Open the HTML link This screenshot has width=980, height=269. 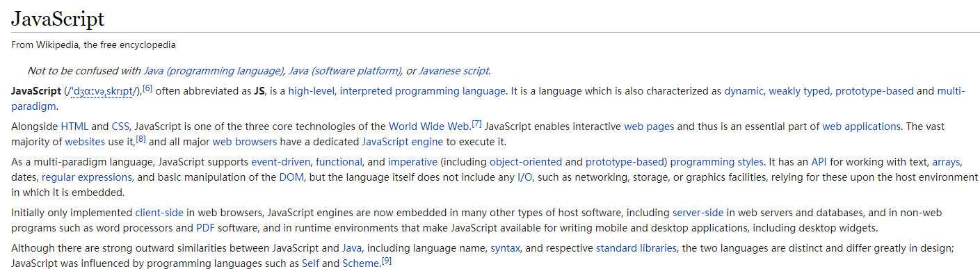pos(74,127)
